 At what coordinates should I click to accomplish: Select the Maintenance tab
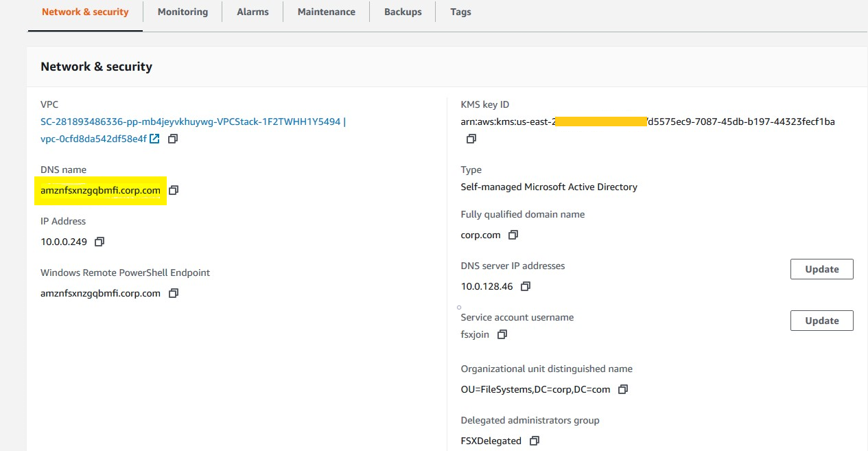(x=326, y=12)
